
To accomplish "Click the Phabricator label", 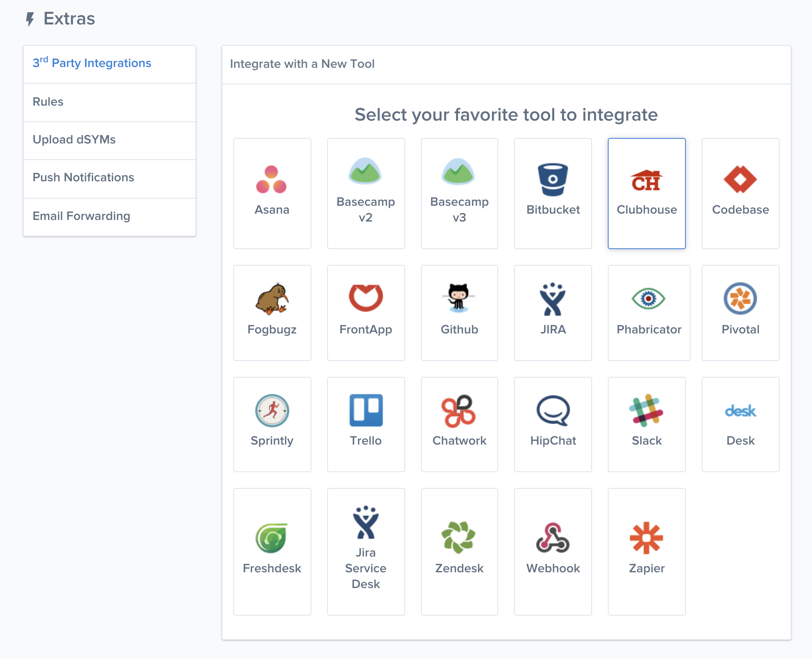I will point(648,329).
